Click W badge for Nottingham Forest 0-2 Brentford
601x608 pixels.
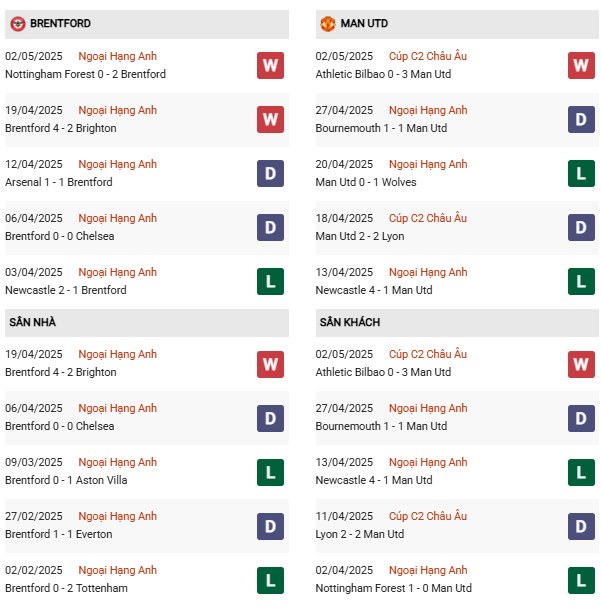270,66
